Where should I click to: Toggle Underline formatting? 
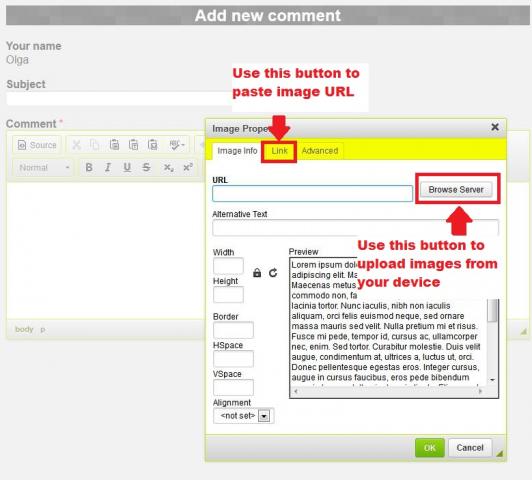pos(127,168)
